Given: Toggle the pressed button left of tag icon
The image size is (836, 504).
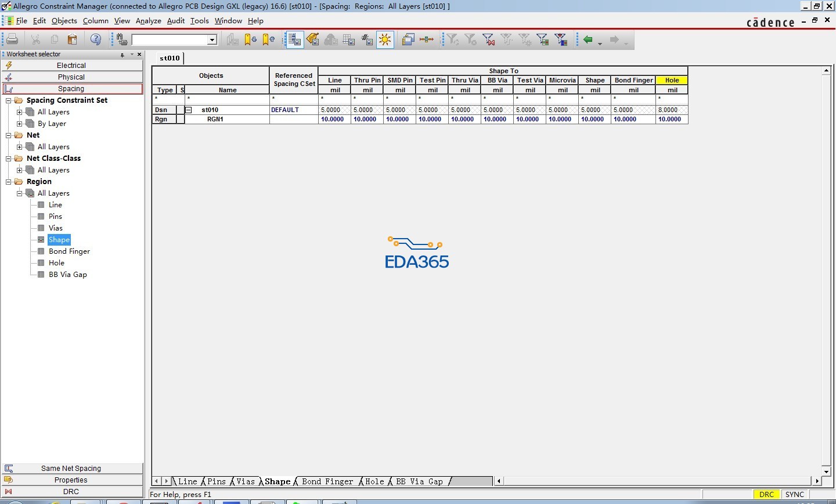Looking at the screenshot, I should coord(295,39).
